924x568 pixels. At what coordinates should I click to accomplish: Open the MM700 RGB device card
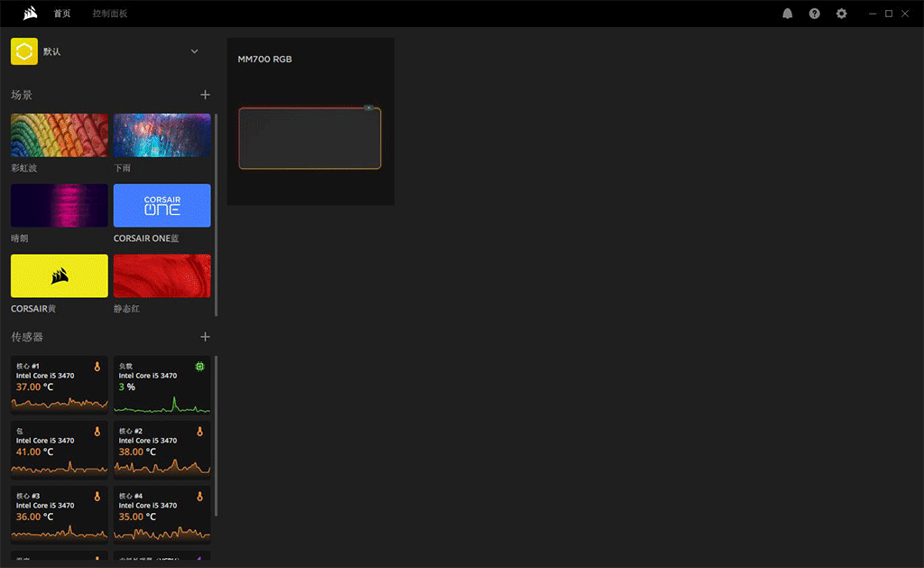pos(310,122)
